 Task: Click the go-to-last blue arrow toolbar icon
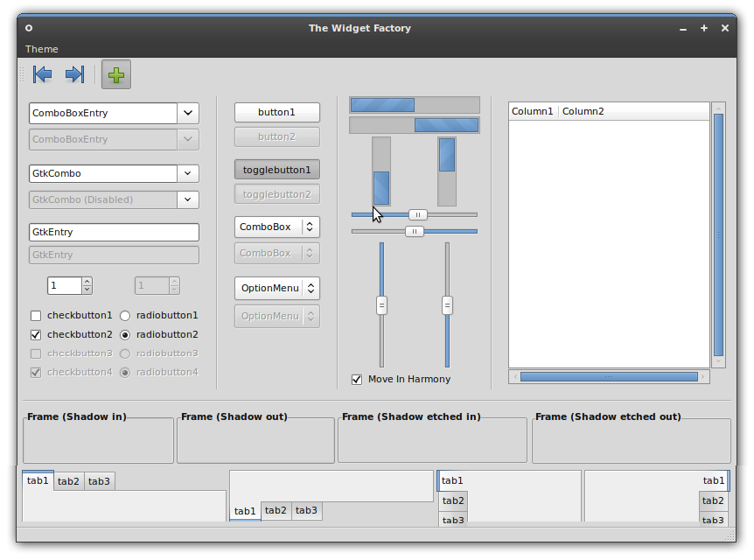(x=74, y=74)
